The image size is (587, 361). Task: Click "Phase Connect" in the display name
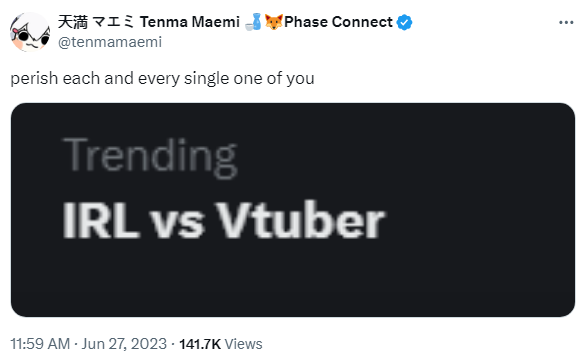[338, 22]
